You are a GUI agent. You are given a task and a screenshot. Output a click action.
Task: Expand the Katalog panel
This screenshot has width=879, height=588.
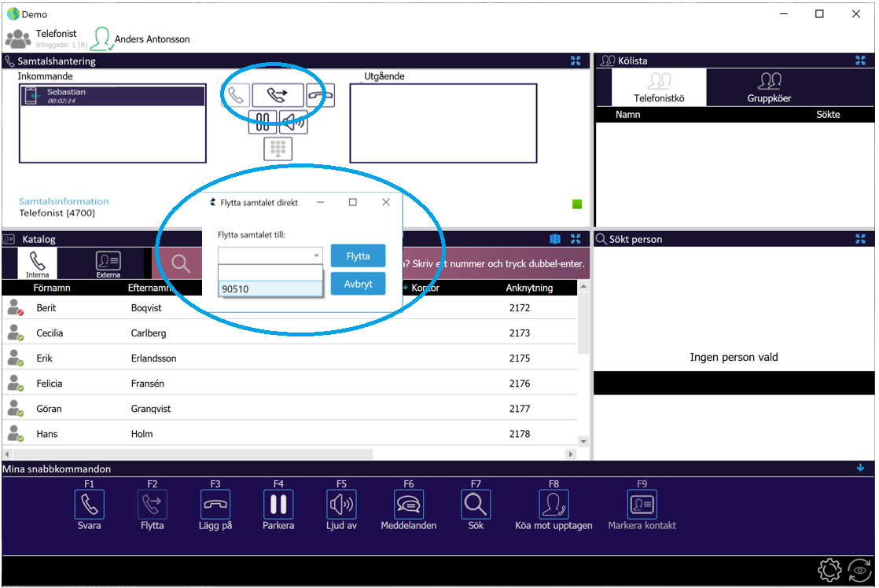(576, 239)
